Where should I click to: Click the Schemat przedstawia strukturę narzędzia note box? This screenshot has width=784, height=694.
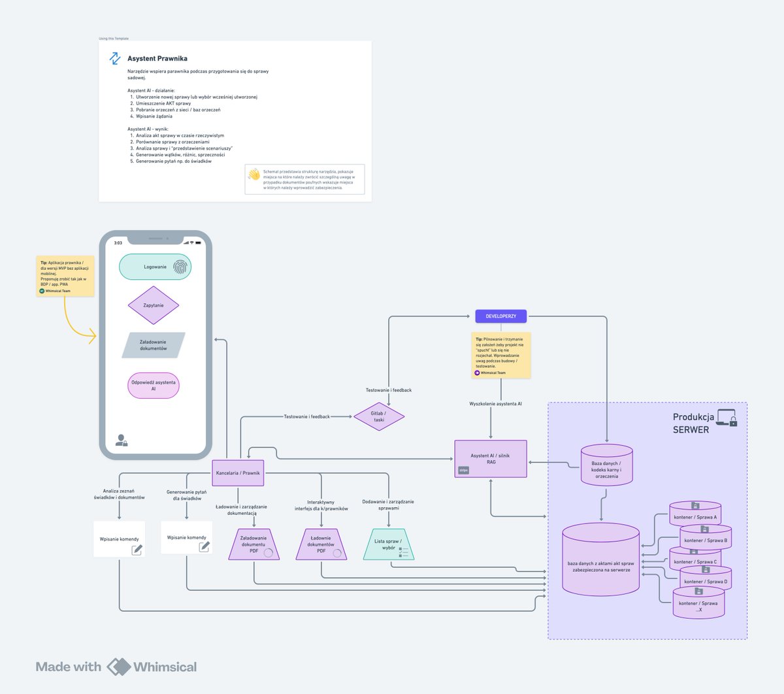(x=304, y=179)
